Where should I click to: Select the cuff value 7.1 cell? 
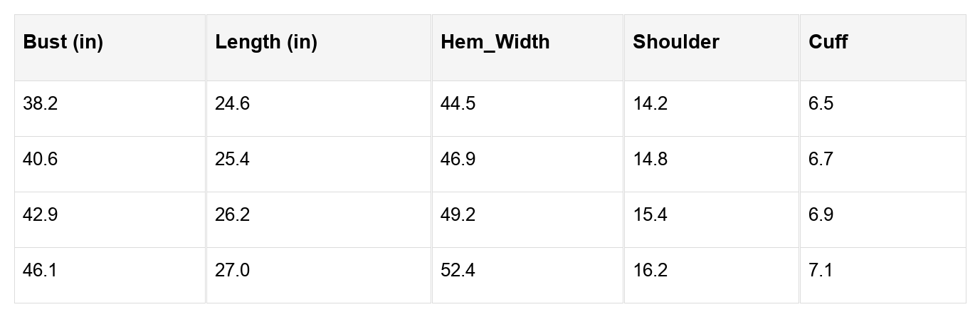821,271
